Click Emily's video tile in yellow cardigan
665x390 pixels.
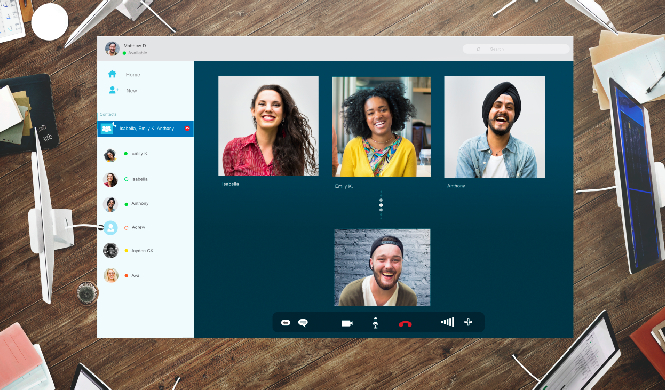pos(381,127)
